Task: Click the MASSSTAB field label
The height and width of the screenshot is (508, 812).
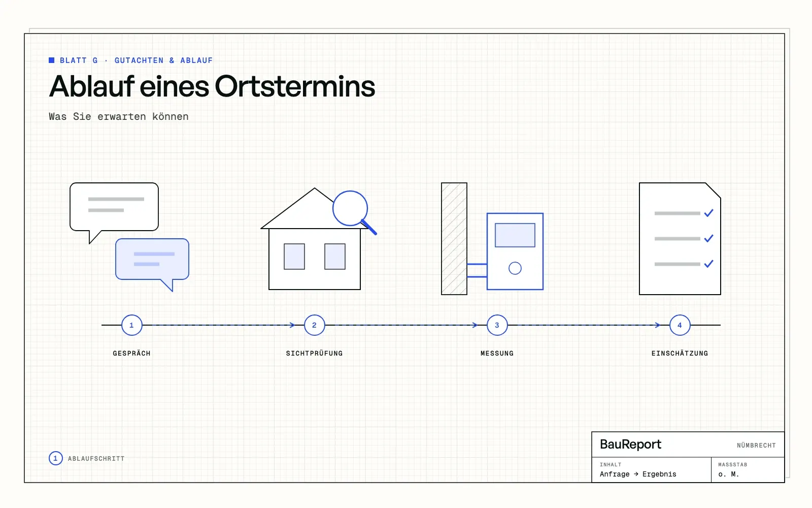Action: 733,465
